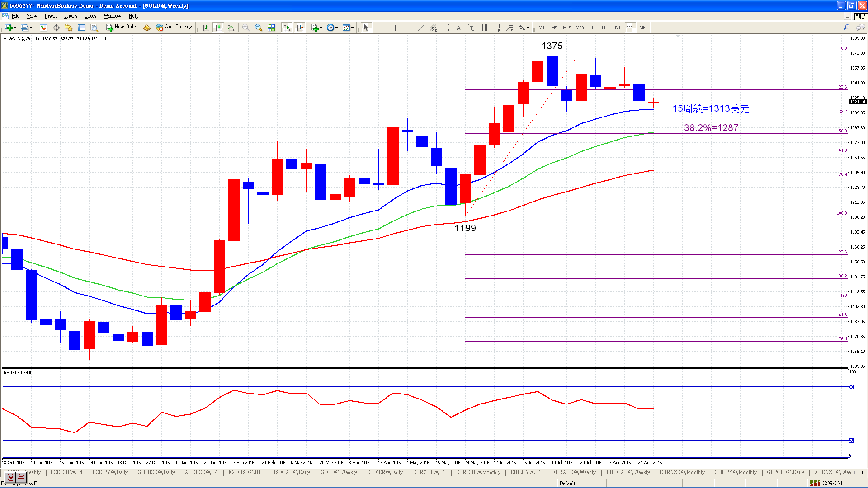Select horizontal line drawing tool
The width and height of the screenshot is (868, 488).
pos(408,28)
